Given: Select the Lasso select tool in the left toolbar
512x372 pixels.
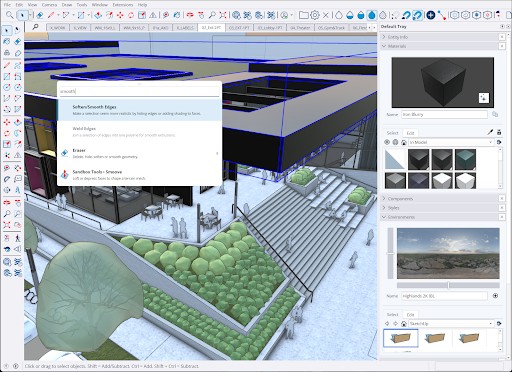Looking at the screenshot, I should click(17, 30).
